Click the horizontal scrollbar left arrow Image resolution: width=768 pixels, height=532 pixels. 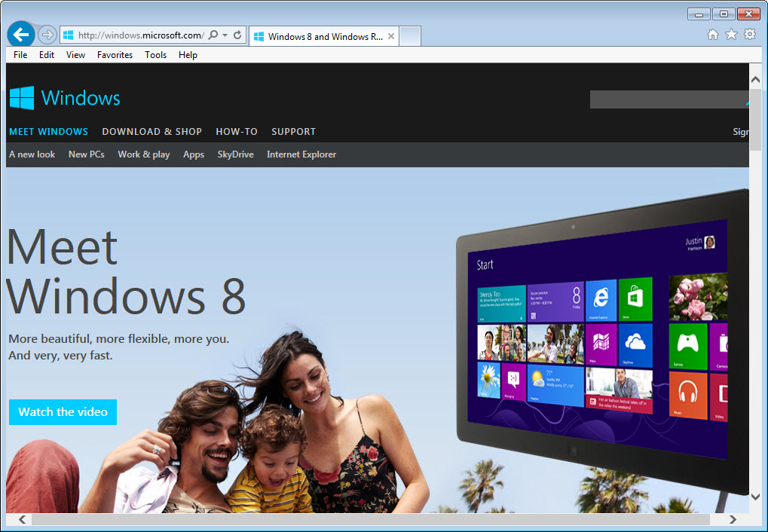point(22,519)
